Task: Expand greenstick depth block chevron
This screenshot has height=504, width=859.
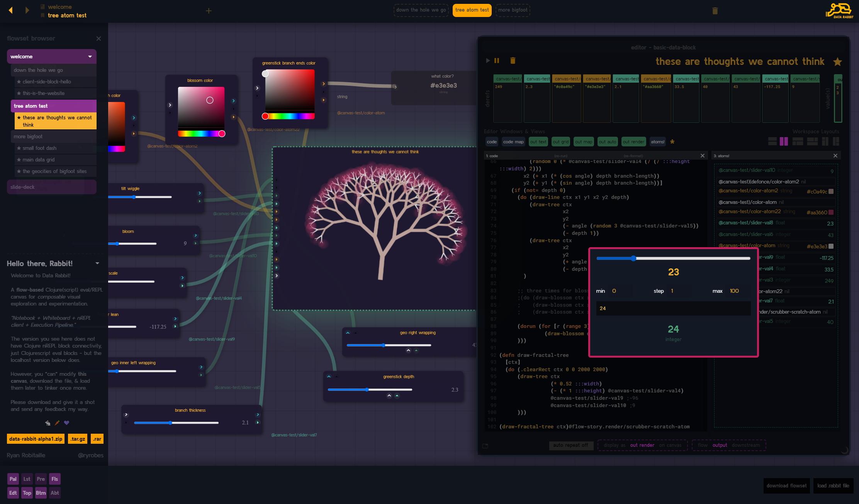Action: coord(329,377)
